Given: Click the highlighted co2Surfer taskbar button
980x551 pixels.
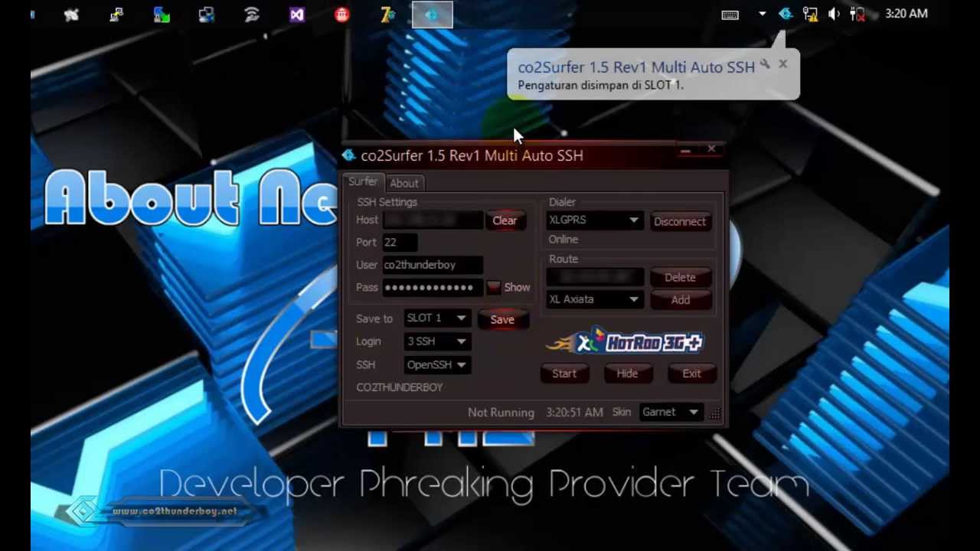Looking at the screenshot, I should tap(433, 15).
